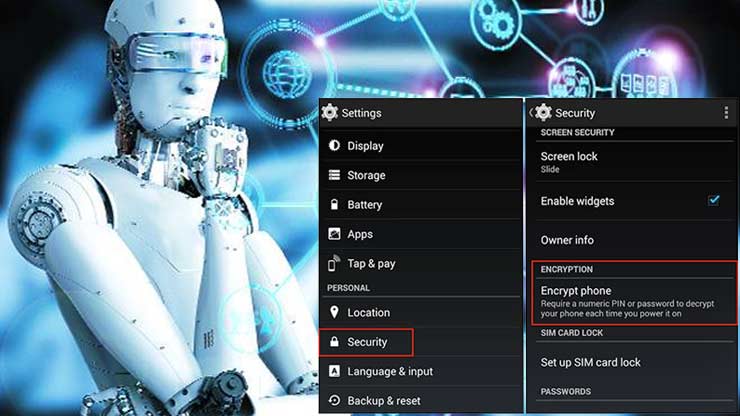
Task: Tap the Slide subtitle under Screen lock
Action: 550,170
